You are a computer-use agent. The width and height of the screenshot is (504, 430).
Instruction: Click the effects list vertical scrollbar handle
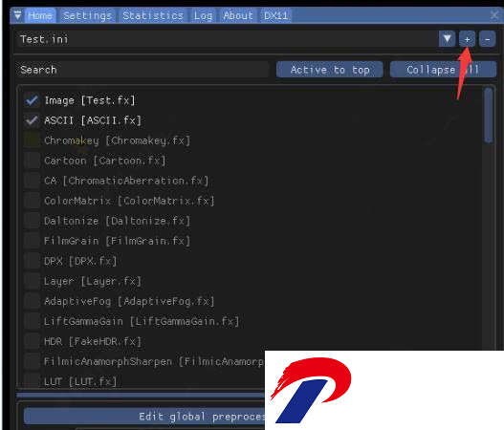(x=489, y=116)
